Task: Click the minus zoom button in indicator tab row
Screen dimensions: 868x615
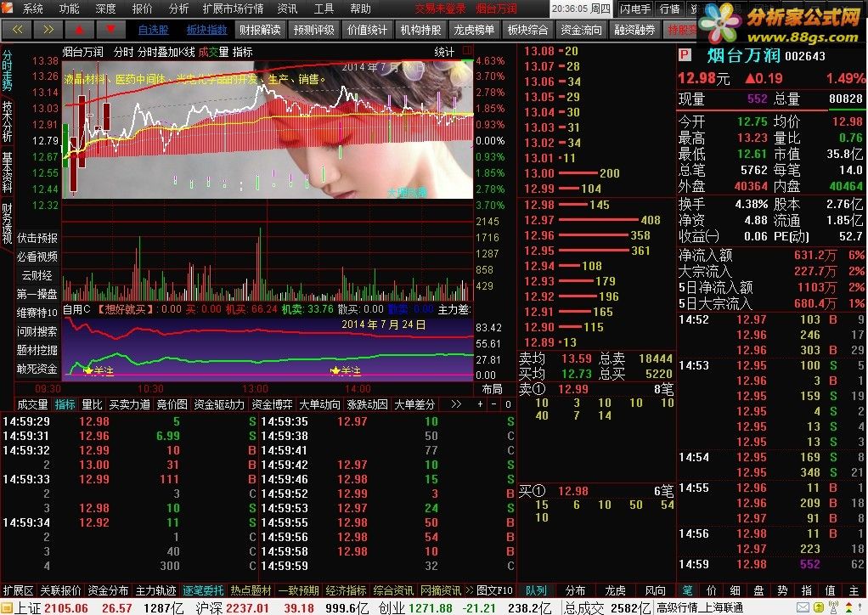Action: tap(493, 404)
